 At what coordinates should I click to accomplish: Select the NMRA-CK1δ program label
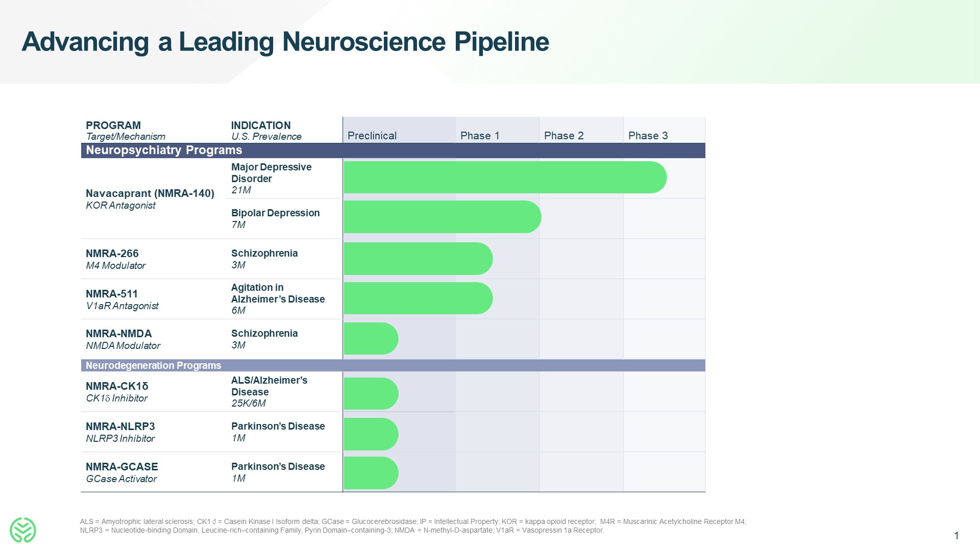point(117,386)
